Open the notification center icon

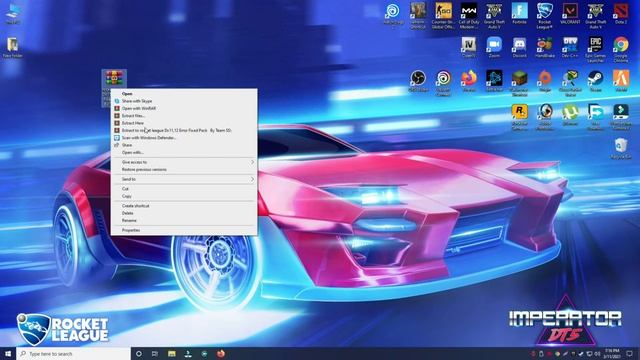click(x=630, y=353)
